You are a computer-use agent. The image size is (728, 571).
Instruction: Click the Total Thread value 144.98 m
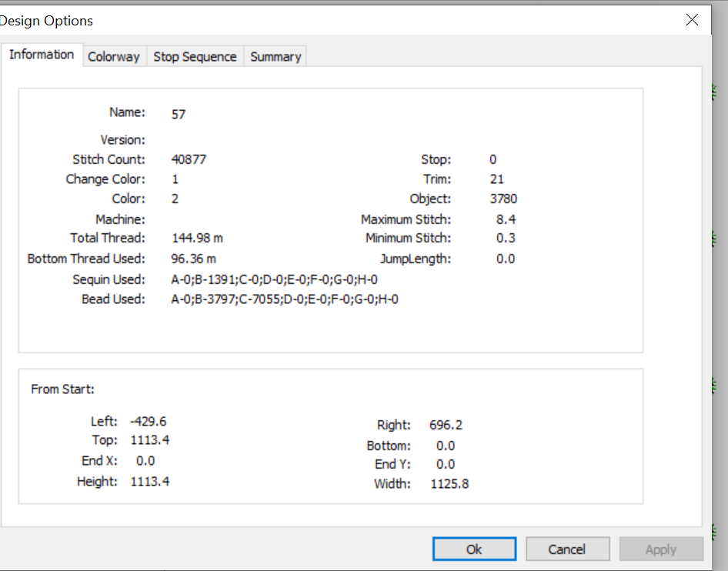click(x=197, y=238)
